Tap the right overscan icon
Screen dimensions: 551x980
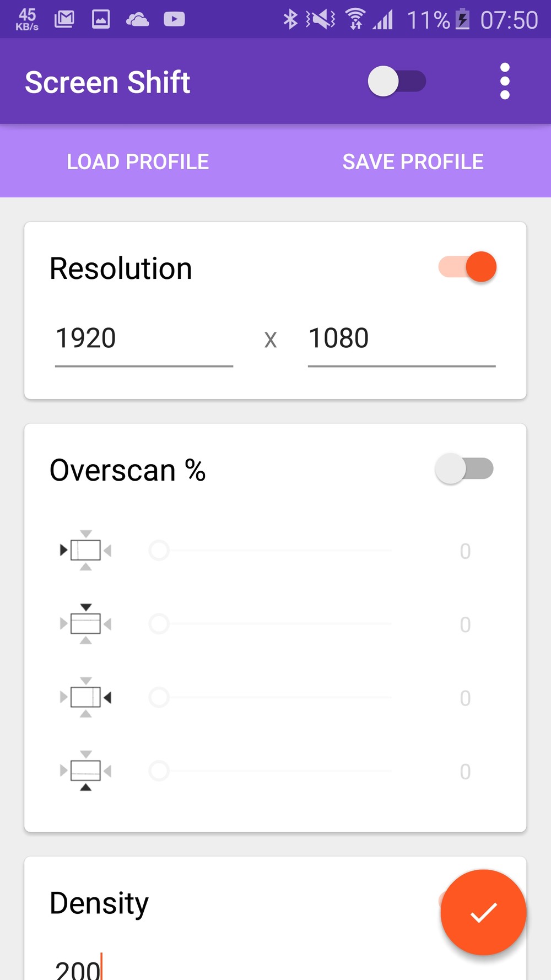pyautogui.click(x=86, y=697)
